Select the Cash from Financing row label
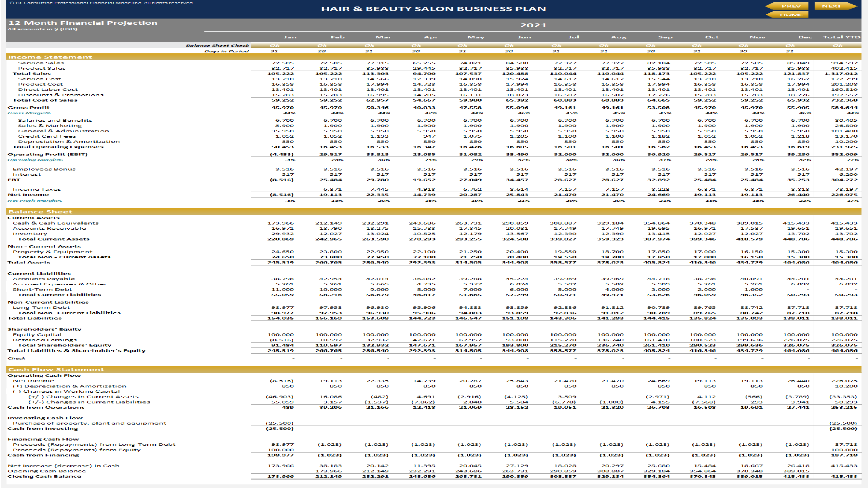Screen dimensions: 868x488 (44, 455)
